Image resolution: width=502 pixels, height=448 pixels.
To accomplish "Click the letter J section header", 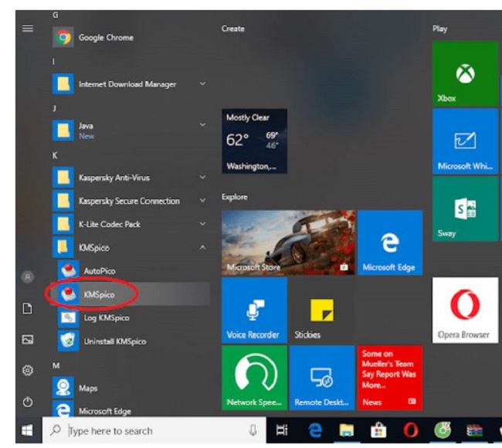I will [x=54, y=108].
